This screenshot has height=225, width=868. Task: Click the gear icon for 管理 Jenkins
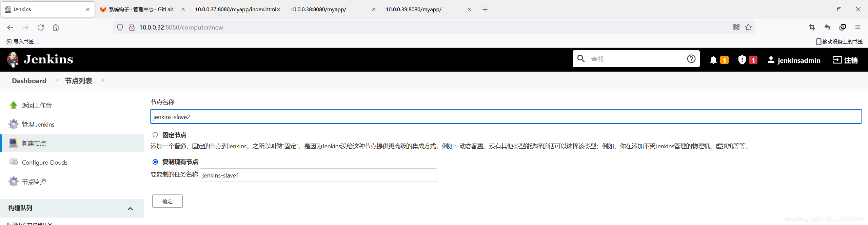tap(14, 124)
